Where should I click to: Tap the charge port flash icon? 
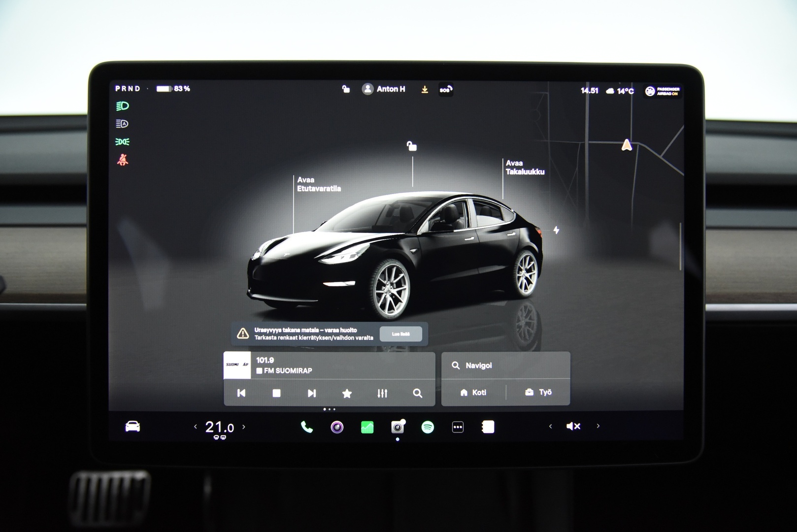[x=556, y=230]
